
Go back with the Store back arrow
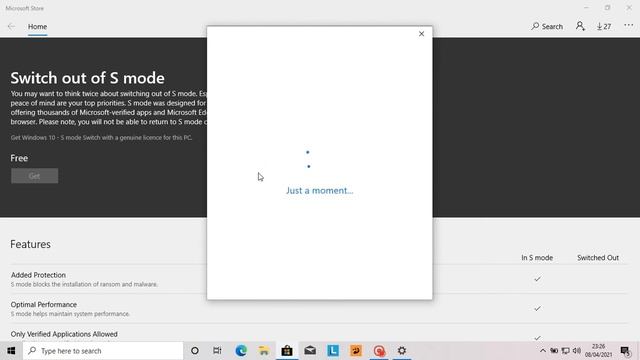pyautogui.click(x=11, y=27)
